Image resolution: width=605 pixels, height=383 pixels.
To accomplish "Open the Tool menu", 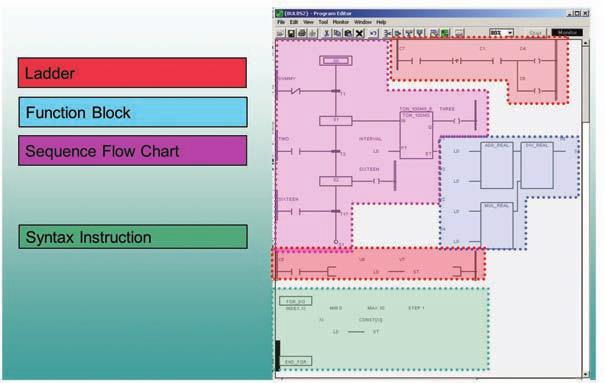I will pyautogui.click(x=323, y=22).
